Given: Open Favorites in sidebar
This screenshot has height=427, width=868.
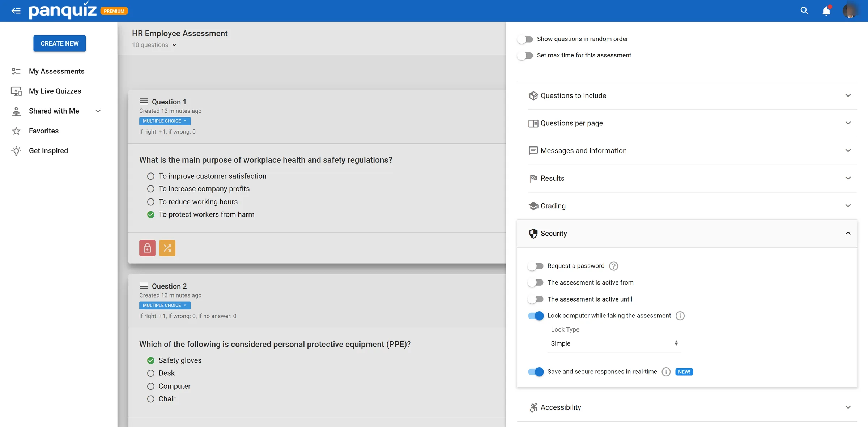Looking at the screenshot, I should tap(44, 131).
